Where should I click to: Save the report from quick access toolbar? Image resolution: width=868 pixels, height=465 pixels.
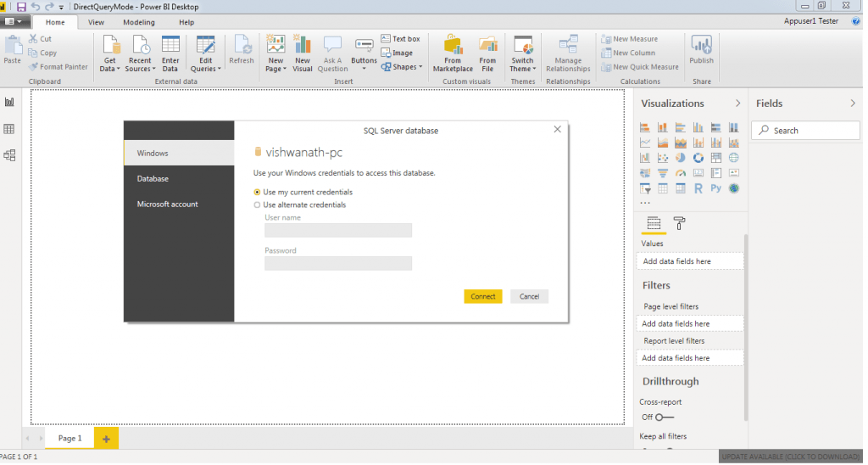tap(21, 7)
